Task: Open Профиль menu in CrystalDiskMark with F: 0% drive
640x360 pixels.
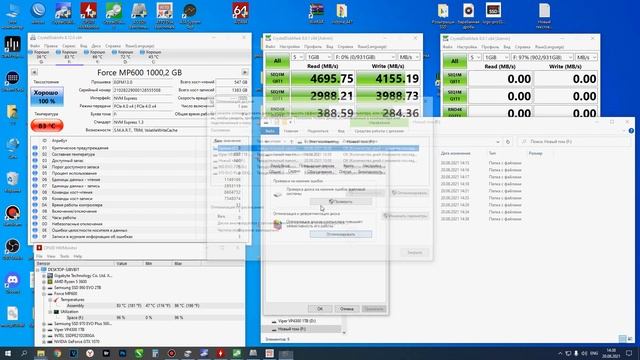Action: (313, 47)
